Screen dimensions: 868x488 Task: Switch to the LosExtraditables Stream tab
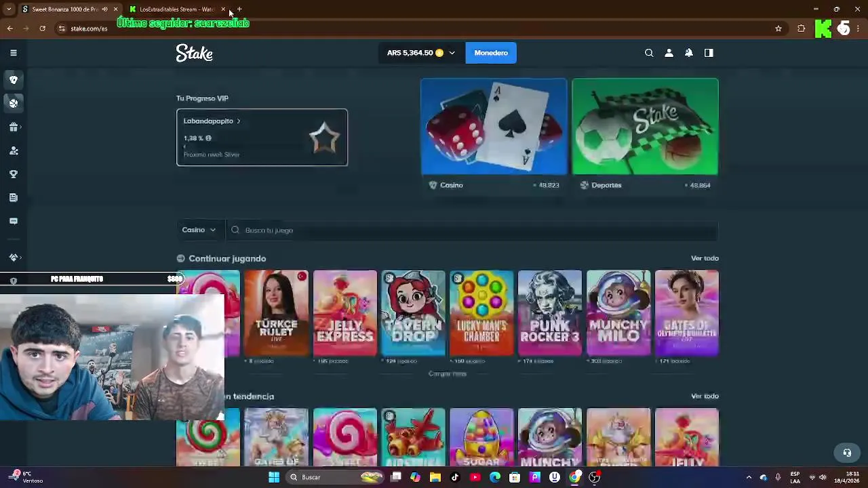pyautogui.click(x=176, y=9)
